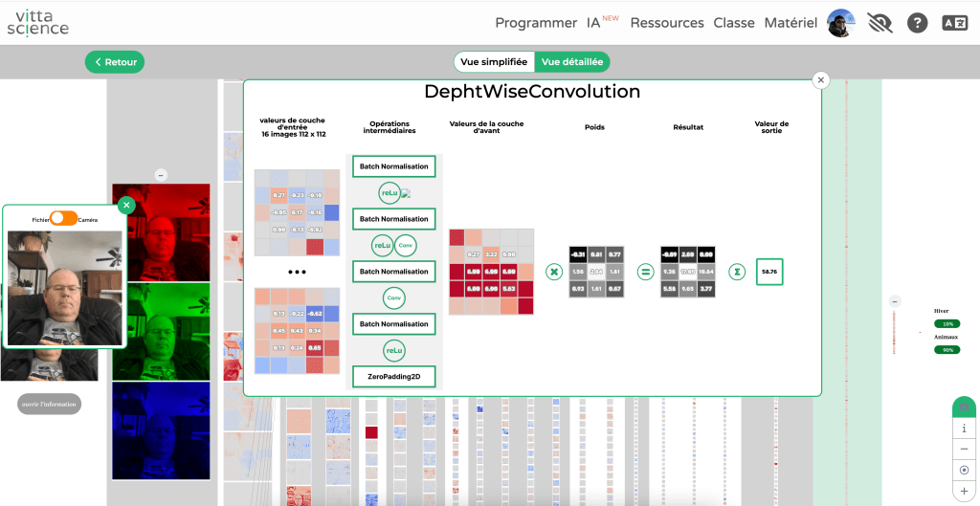This screenshot has height=506, width=980.
Task: Toggle the accessibility crossed-eye icon
Action: (x=879, y=23)
